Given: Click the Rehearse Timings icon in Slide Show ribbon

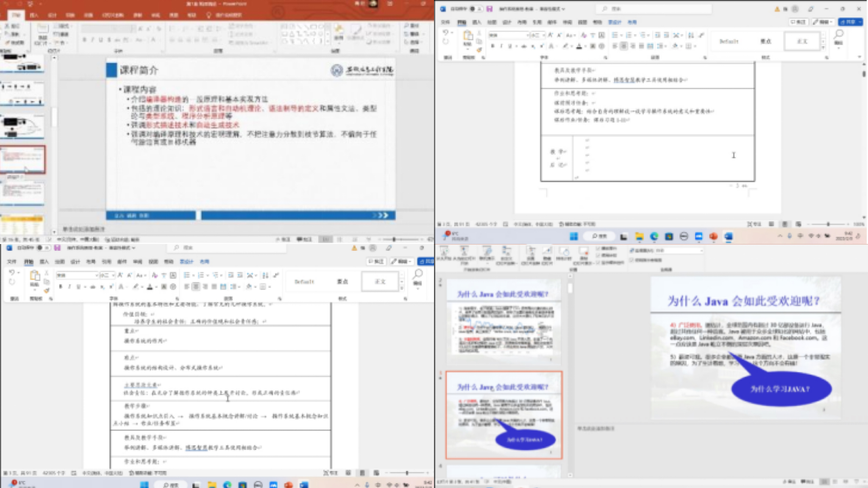Looking at the screenshot, I should coord(565,252).
